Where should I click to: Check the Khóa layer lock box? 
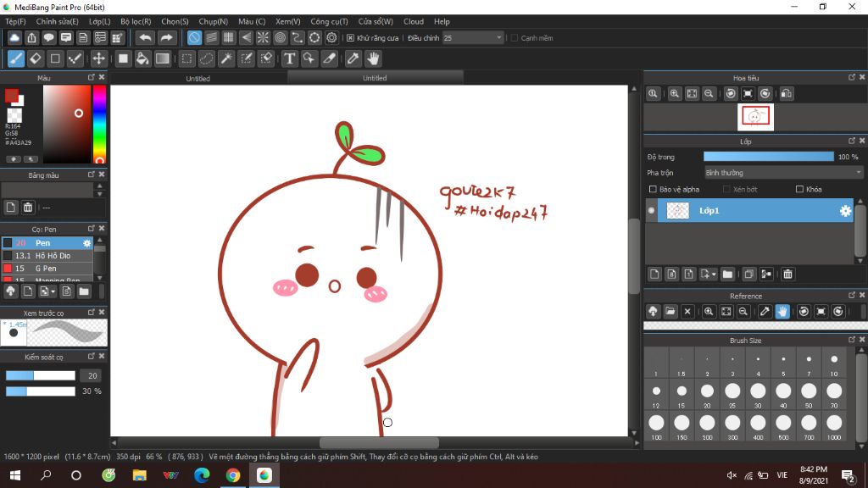[x=799, y=189]
